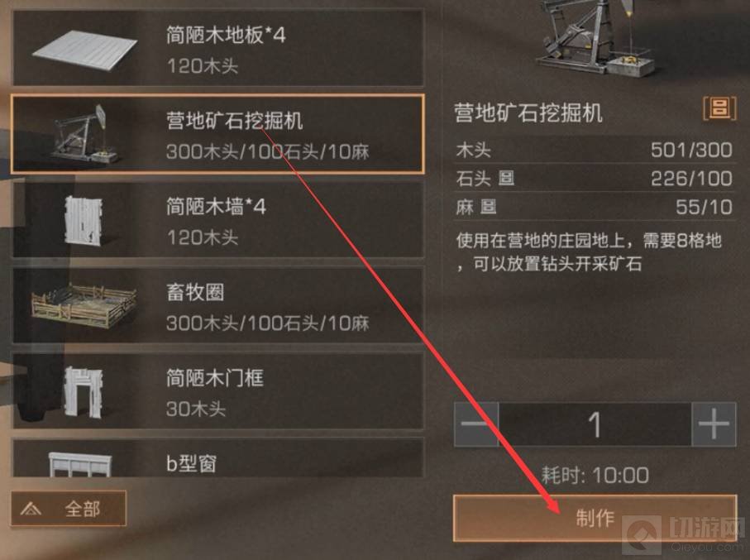Click the wooden wall item thumbnail
Image resolution: width=750 pixels, height=560 pixels.
click(84, 221)
